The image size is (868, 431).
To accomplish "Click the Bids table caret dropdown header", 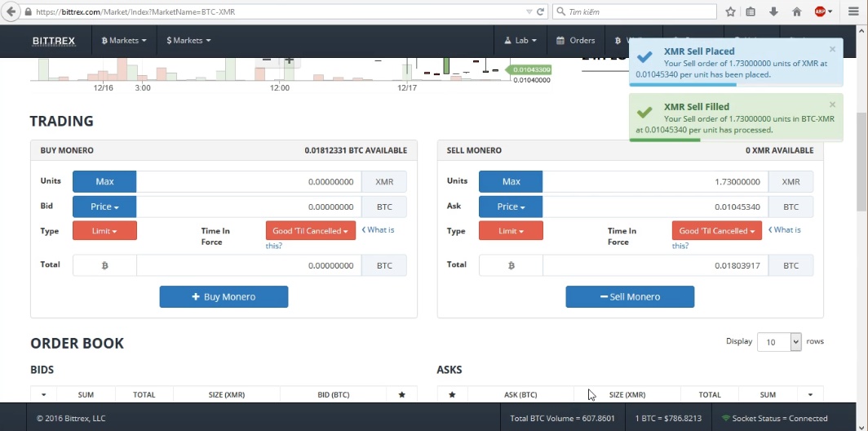I will coord(44,395).
